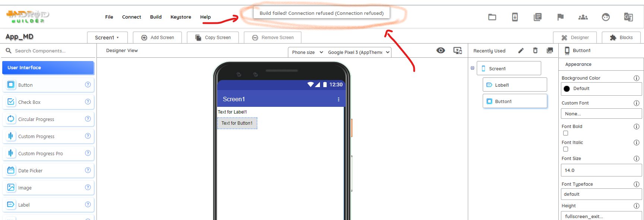644x220 pixels.
Task: Click the black Background Color swatch
Action: click(x=567, y=89)
